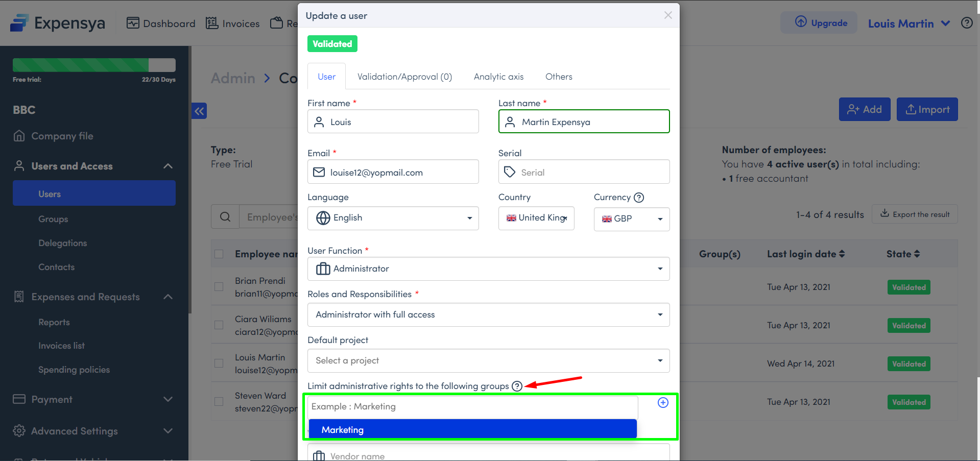Click the search magnifier icon
The image size is (980, 461).
[225, 217]
